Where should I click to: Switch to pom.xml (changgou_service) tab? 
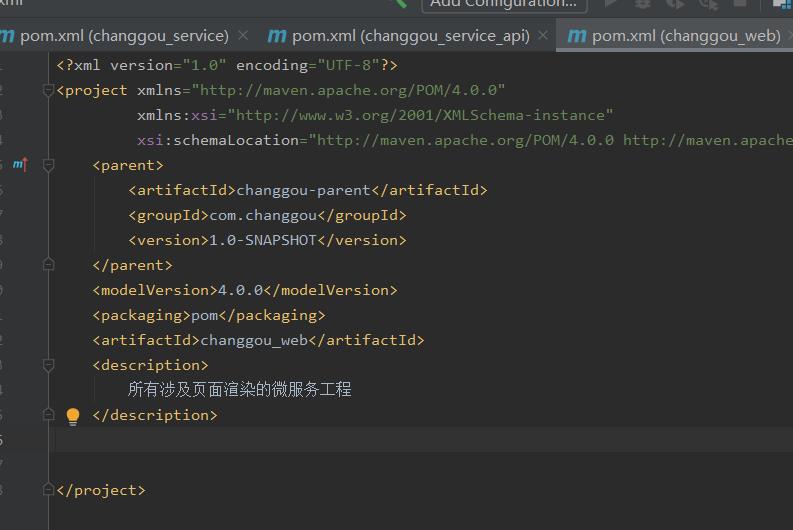(124, 36)
